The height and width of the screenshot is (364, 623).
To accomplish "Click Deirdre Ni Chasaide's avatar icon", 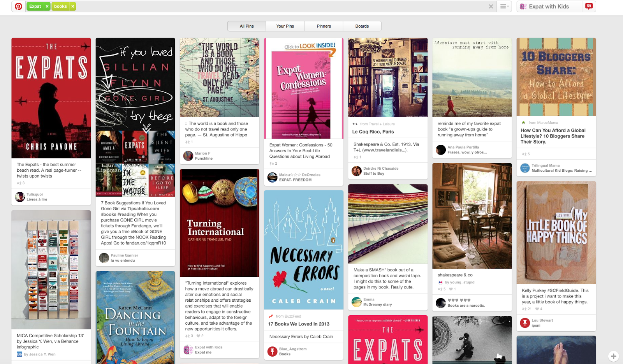I will 357,171.
